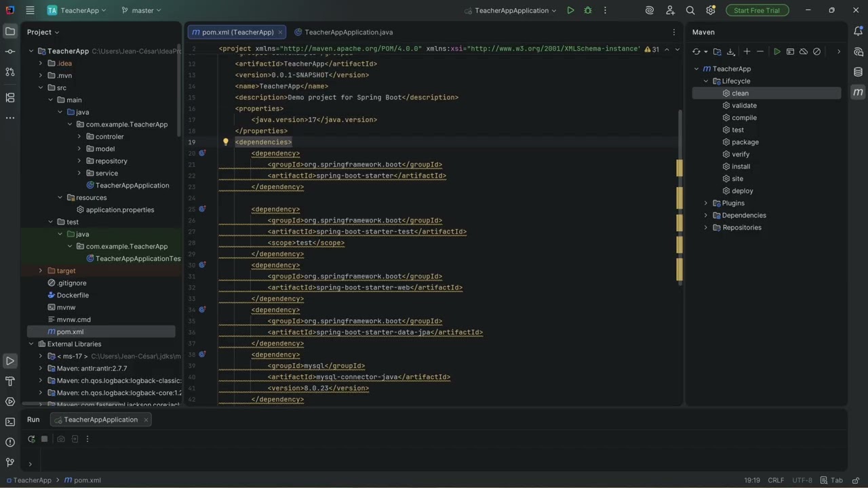Open the AI Assistant swirl icon in title bar
The width and height of the screenshot is (868, 488).
650,10
